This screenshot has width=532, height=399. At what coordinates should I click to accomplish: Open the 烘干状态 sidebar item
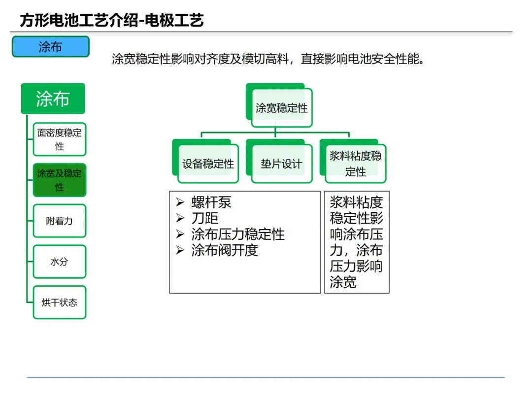click(x=60, y=302)
